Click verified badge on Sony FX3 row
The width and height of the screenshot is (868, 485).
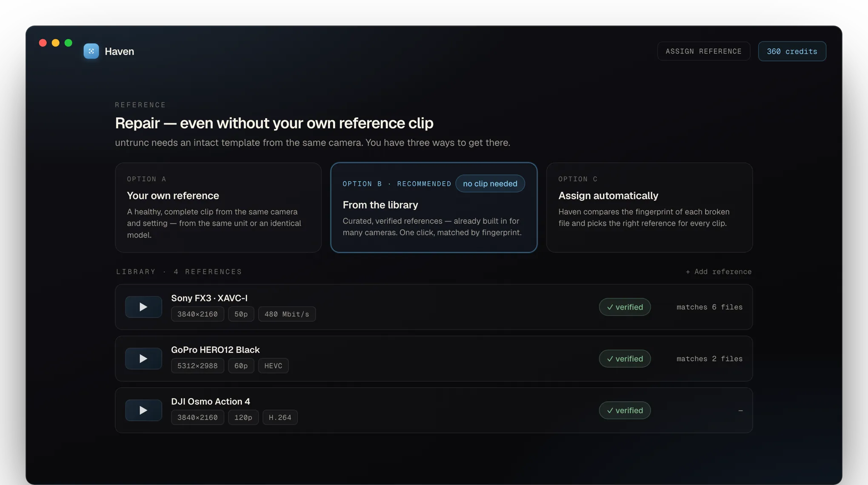pyautogui.click(x=625, y=307)
